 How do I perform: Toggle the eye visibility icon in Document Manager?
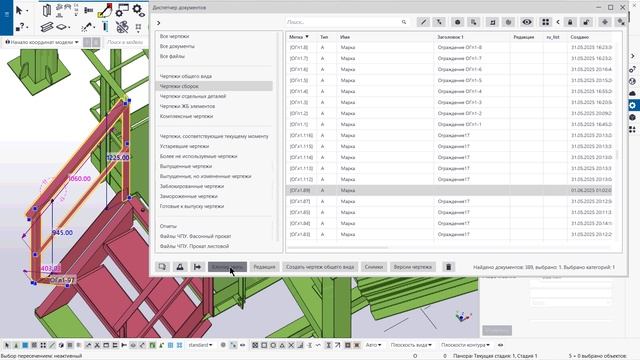click(527, 22)
